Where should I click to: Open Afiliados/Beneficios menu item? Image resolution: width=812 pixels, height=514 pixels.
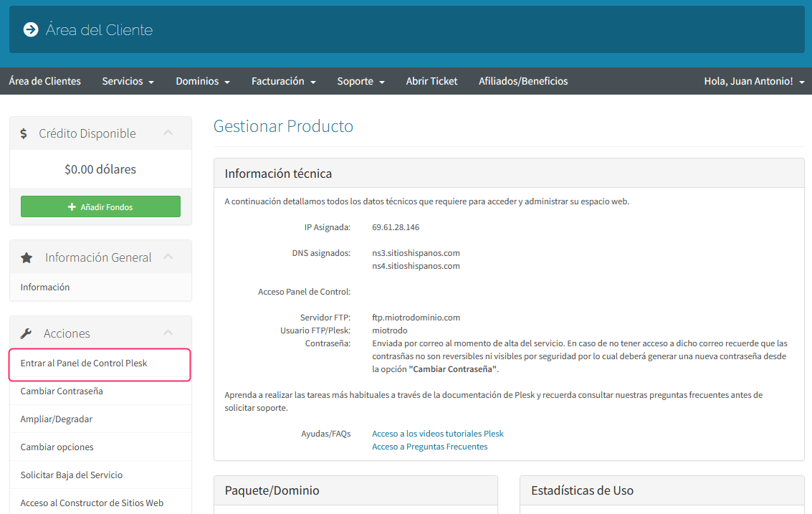point(523,81)
